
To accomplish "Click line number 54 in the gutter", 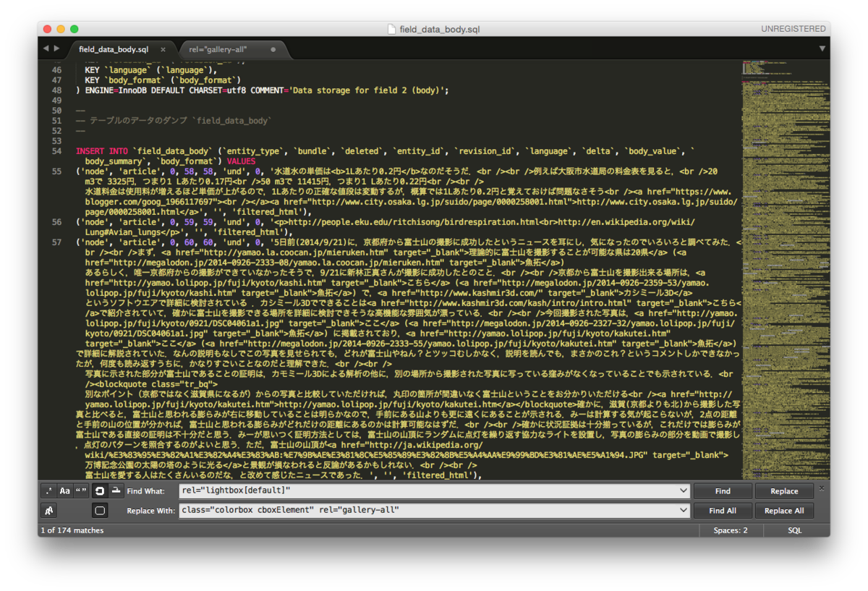I will (x=56, y=151).
